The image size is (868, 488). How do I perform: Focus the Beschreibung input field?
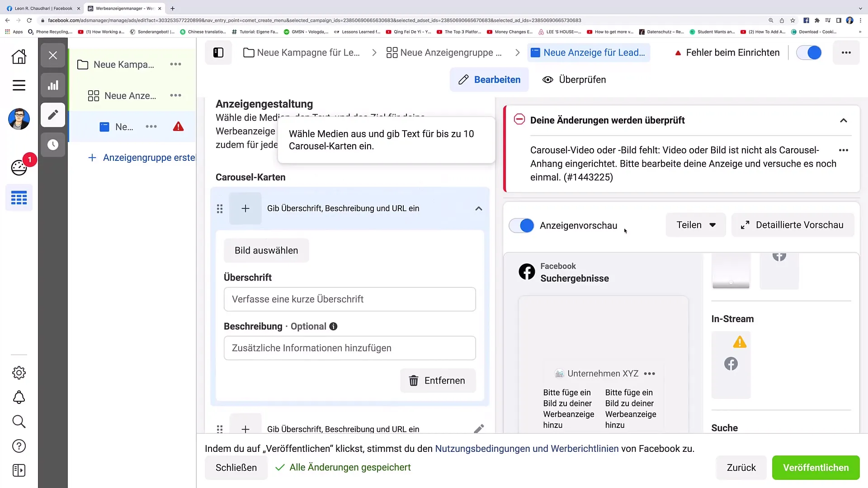click(x=350, y=348)
